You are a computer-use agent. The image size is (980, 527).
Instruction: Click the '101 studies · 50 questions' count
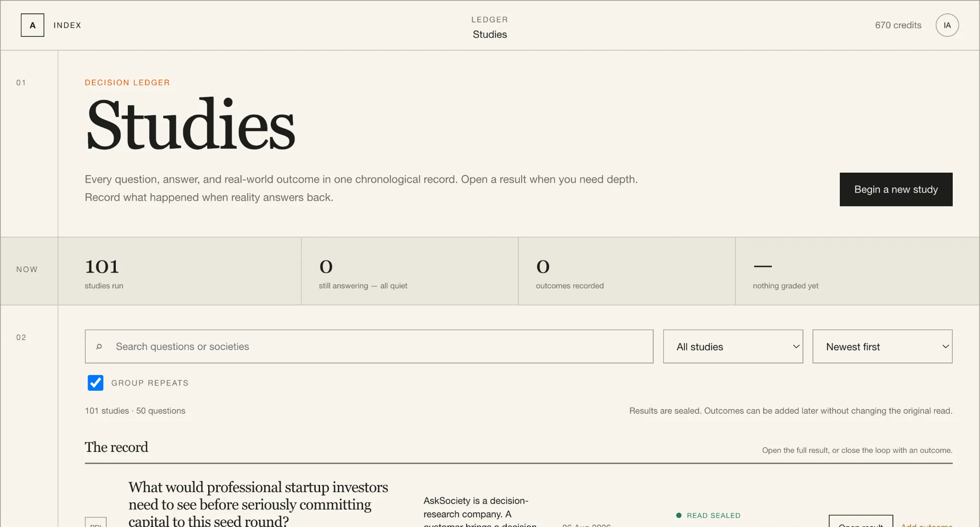pos(135,411)
